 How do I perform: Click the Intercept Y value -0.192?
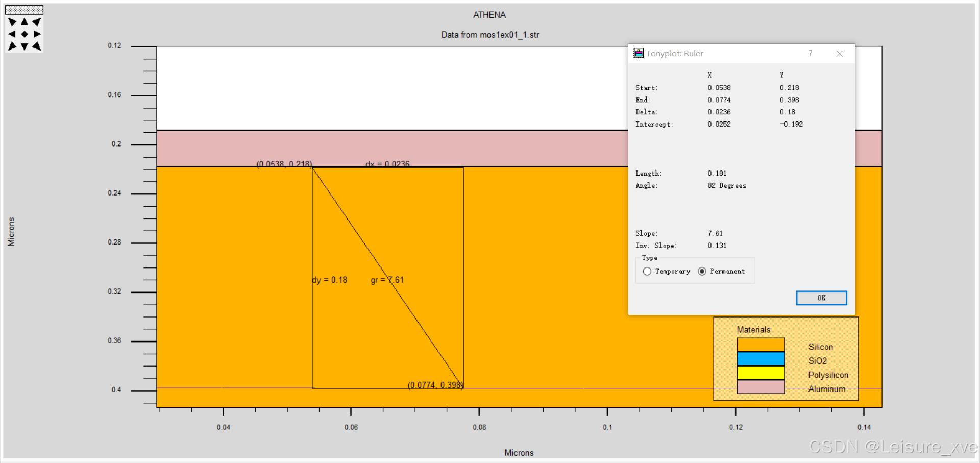tap(791, 124)
